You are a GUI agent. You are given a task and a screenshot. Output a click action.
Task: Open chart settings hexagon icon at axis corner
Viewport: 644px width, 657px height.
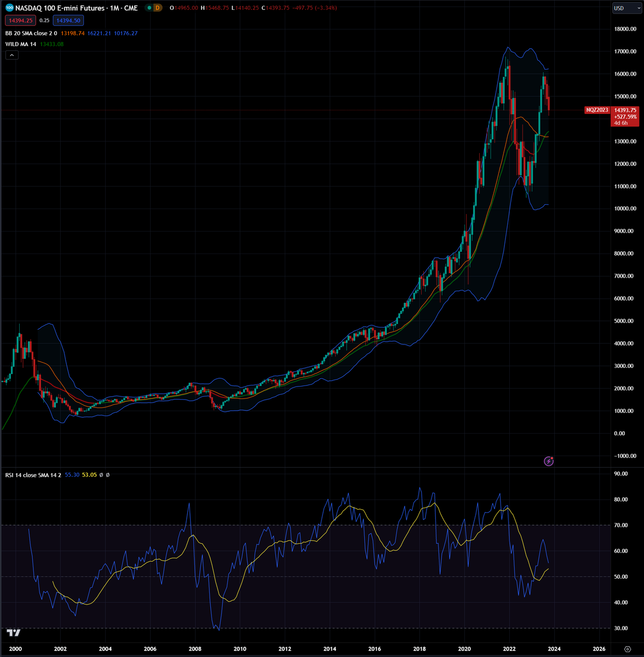click(x=627, y=649)
